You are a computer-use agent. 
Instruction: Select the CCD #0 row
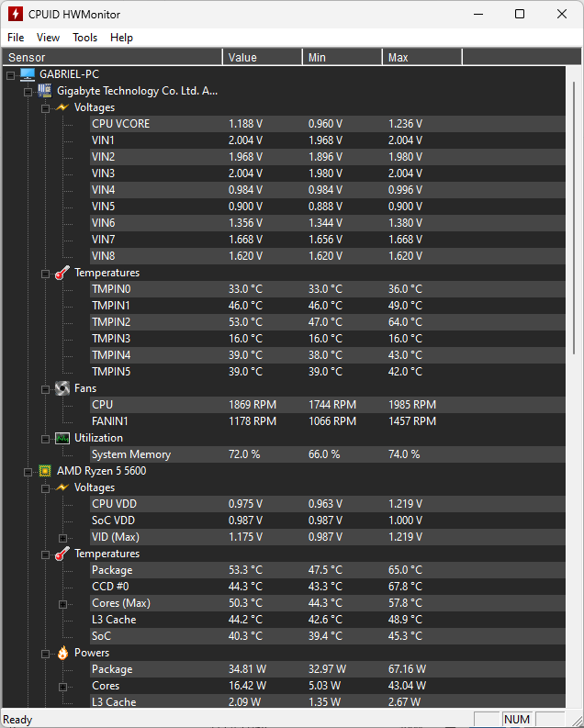[x=328, y=587]
